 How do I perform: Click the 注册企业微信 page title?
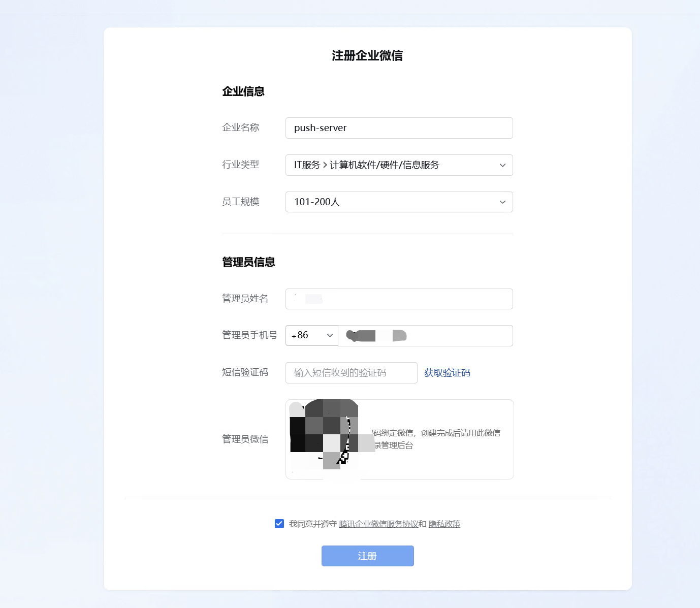(367, 55)
